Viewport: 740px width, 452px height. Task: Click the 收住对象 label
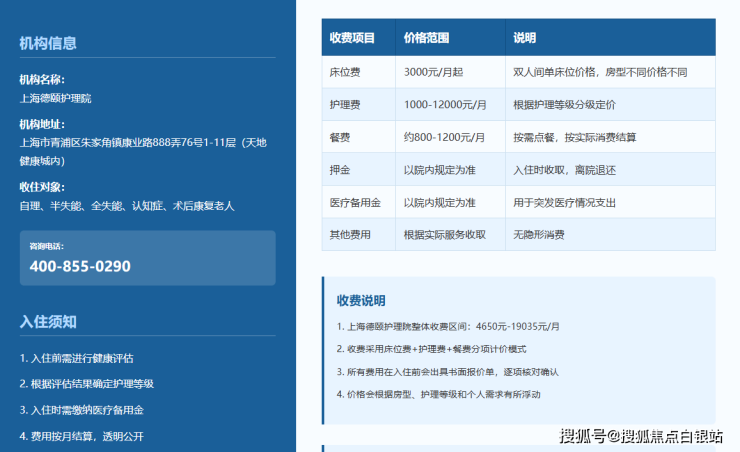42,187
